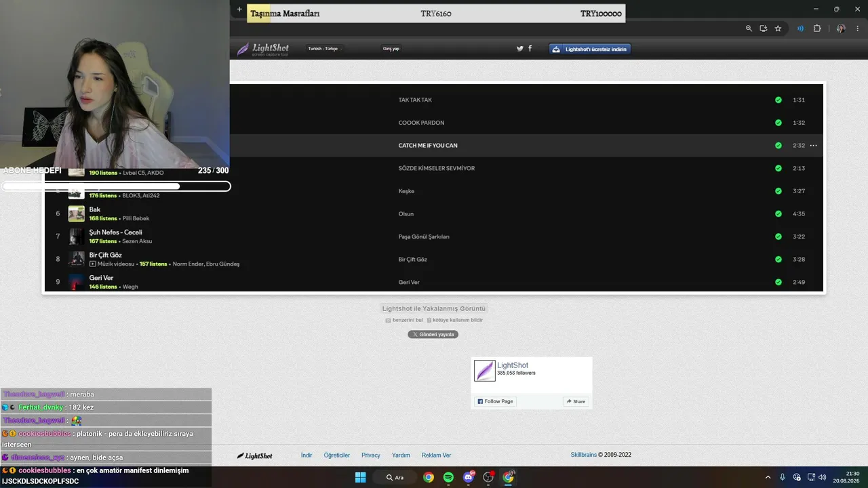The width and height of the screenshot is (868, 488).
Task: Click the Şuh Nefes - Ceceli album thumbnail
Action: (x=77, y=237)
